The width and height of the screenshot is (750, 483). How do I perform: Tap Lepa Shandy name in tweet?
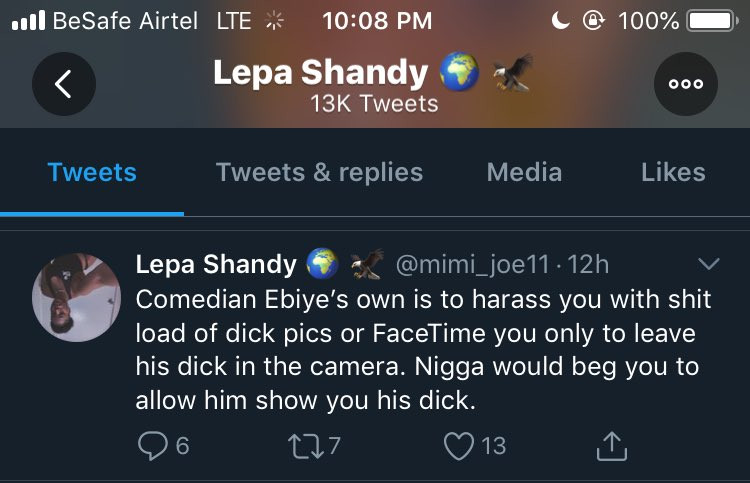[216, 265]
